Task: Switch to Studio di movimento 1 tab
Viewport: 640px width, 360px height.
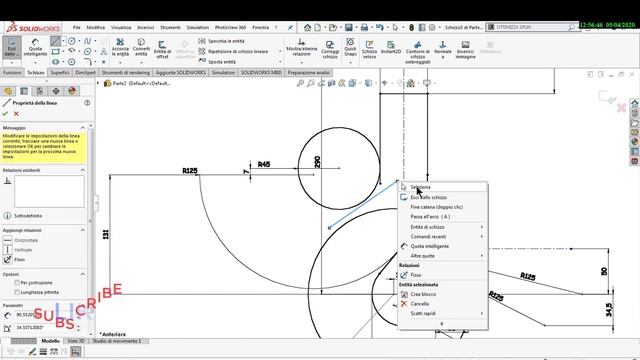Action: [x=117, y=341]
